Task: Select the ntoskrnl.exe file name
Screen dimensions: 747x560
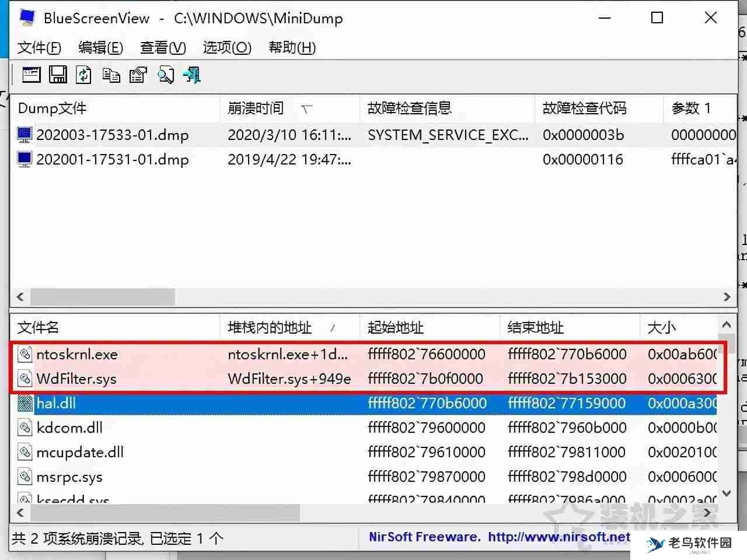Action: pyautogui.click(x=77, y=354)
